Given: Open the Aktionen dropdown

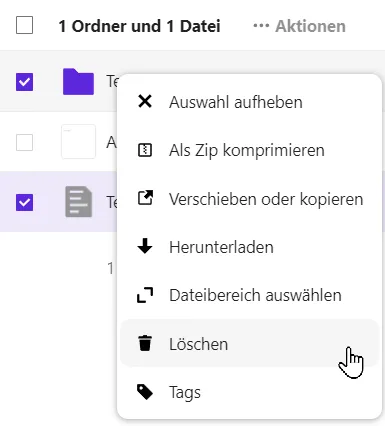Looking at the screenshot, I should click(299, 26).
